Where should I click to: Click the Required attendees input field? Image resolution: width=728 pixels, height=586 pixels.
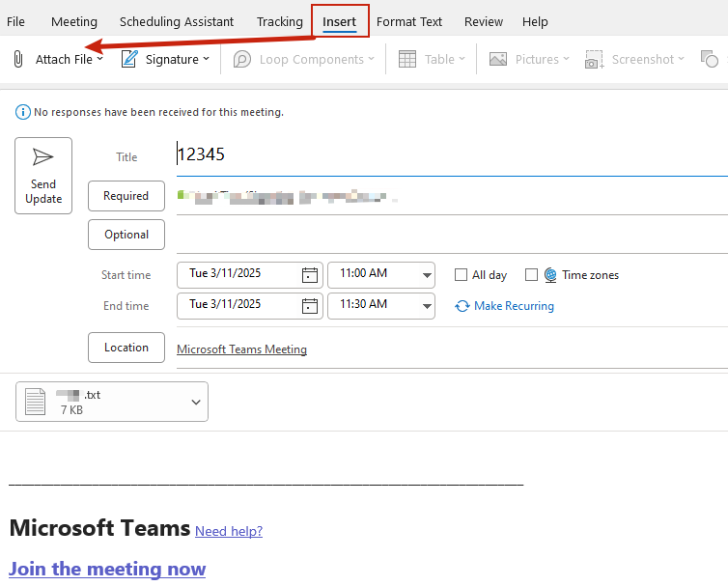[x=452, y=197]
